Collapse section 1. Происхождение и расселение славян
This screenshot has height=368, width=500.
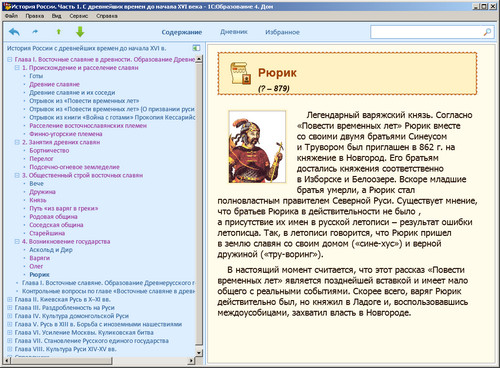pos(17,68)
